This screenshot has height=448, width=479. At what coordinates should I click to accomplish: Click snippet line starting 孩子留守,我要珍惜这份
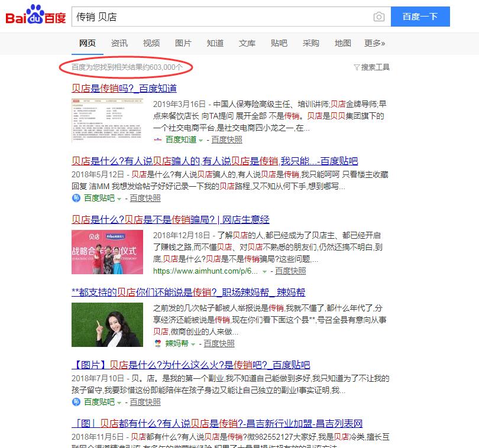(209, 390)
